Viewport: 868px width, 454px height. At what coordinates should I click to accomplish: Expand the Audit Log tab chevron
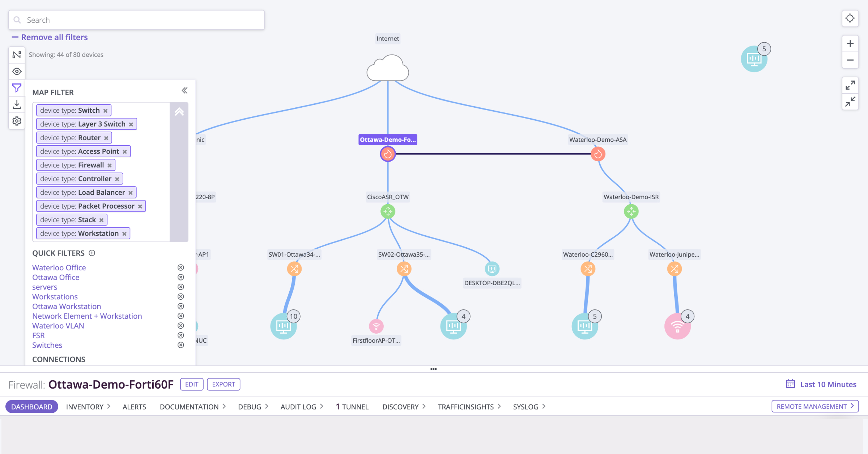pyautogui.click(x=322, y=406)
